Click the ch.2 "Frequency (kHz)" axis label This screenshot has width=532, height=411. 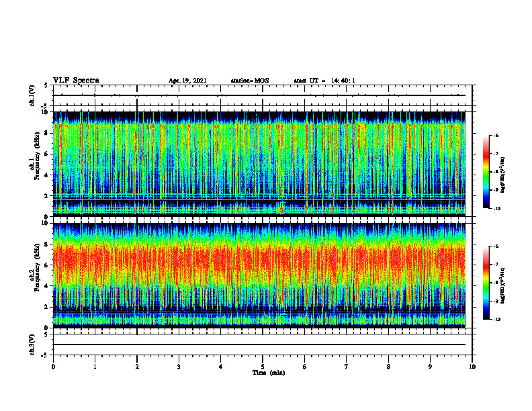tap(37, 267)
